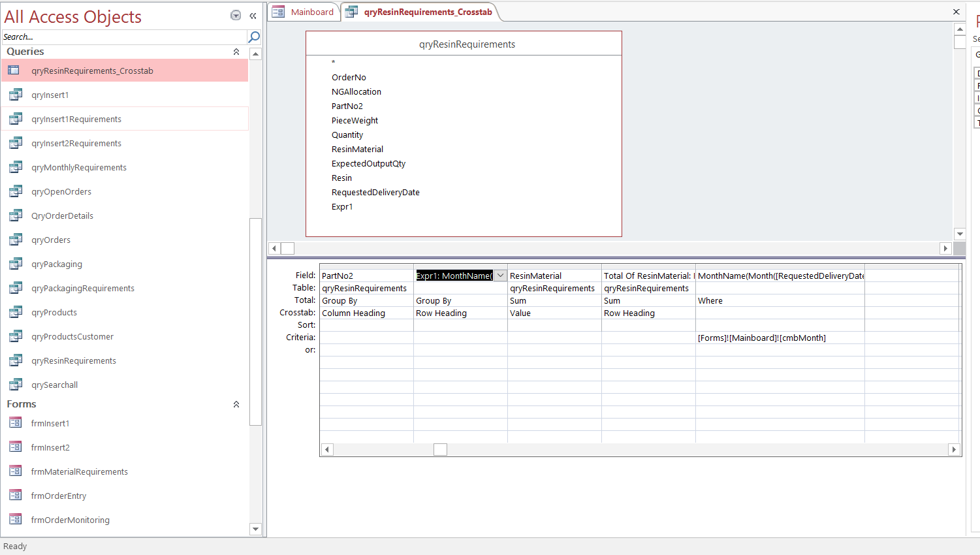Open the All Access Objects menu dropdown
The height and width of the screenshot is (555, 980).
236,16
